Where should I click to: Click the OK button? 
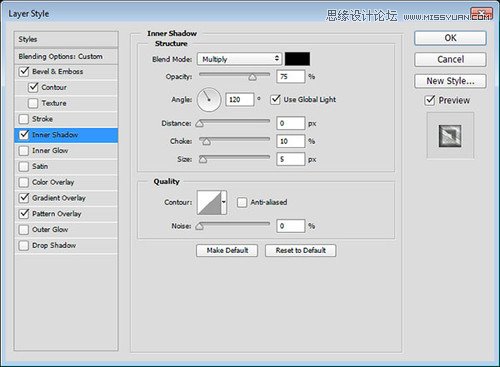pyautogui.click(x=450, y=38)
